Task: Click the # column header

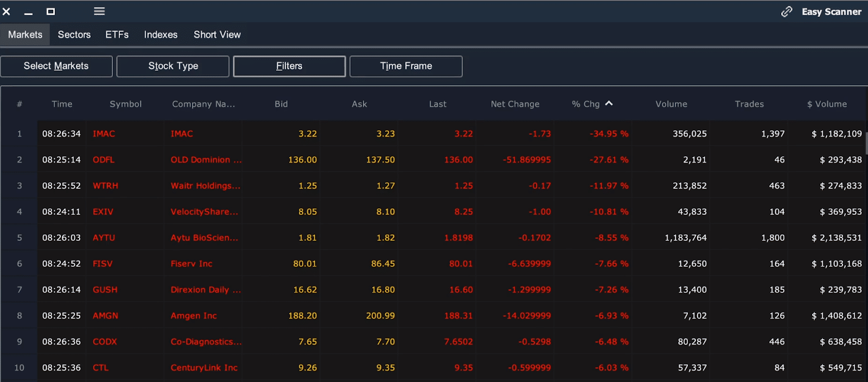Action: (x=20, y=104)
